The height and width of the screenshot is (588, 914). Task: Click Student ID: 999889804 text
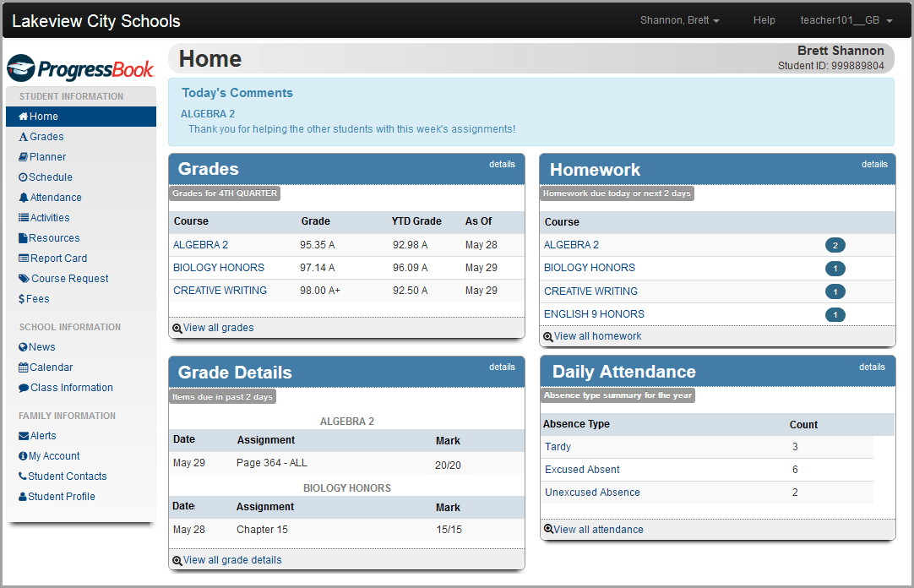click(x=830, y=66)
